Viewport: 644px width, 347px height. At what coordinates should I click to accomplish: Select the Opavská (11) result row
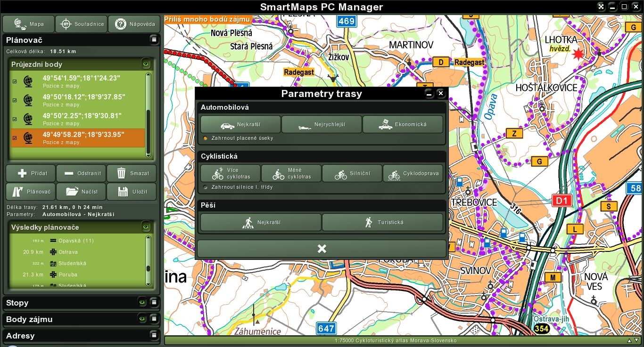(78, 241)
